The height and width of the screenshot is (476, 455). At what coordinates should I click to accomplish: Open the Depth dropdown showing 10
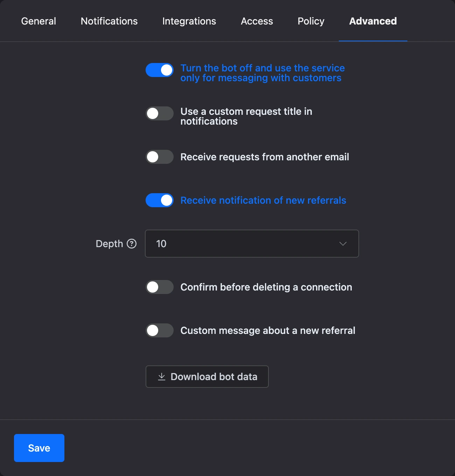(252, 244)
